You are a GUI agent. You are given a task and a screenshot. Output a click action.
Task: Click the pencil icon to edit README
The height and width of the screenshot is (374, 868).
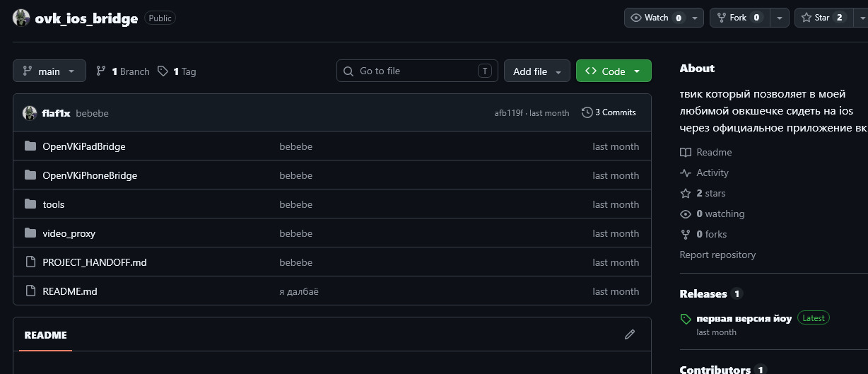pyautogui.click(x=630, y=334)
